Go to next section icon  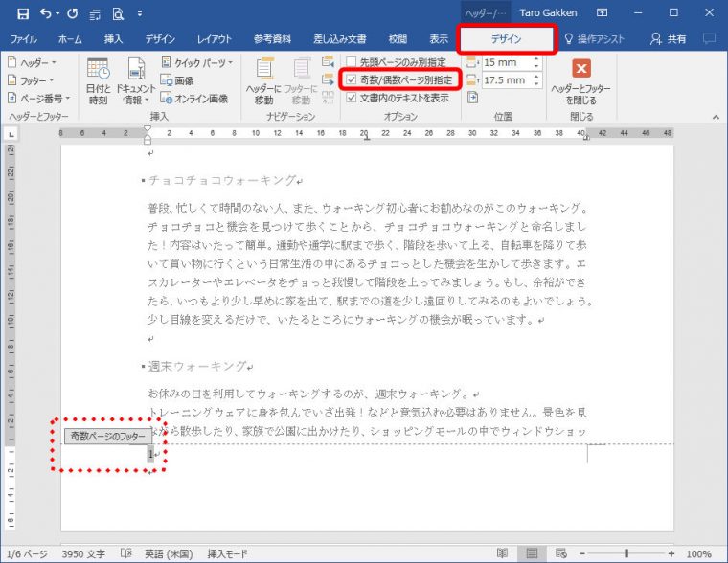328,79
